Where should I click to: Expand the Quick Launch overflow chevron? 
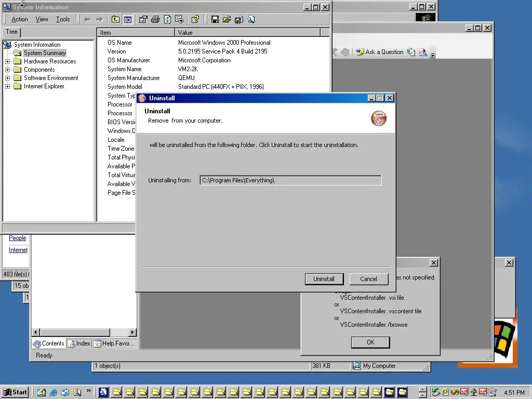pyautogui.click(x=88, y=391)
